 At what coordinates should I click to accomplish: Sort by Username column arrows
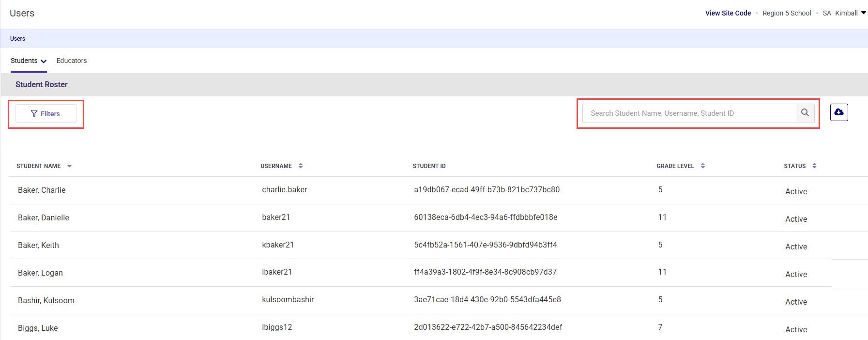[x=301, y=166]
